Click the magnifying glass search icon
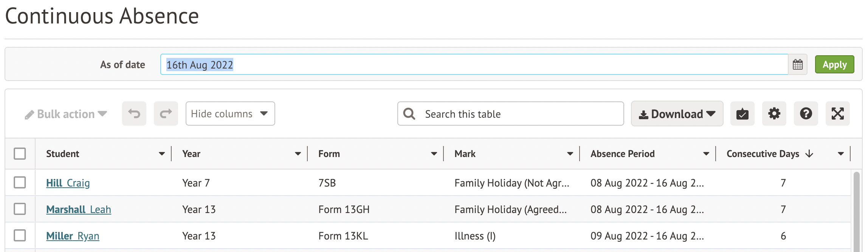The width and height of the screenshot is (868, 252). (x=409, y=114)
